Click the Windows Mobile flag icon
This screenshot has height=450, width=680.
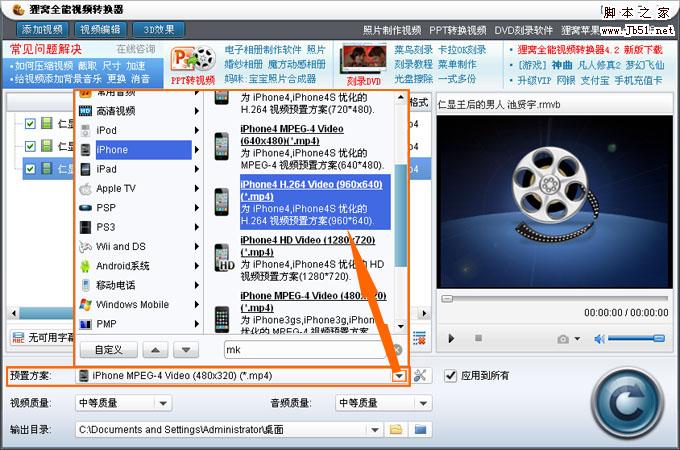pos(85,304)
